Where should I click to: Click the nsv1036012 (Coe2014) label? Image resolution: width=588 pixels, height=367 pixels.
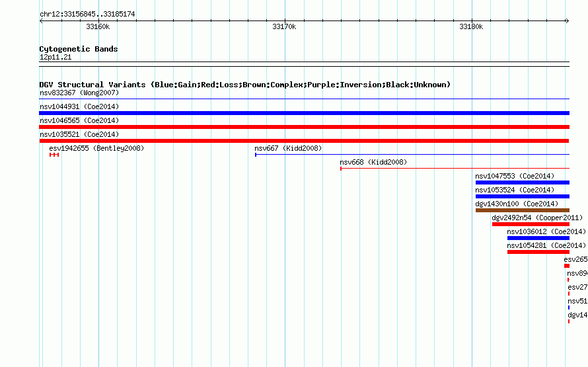click(x=546, y=231)
